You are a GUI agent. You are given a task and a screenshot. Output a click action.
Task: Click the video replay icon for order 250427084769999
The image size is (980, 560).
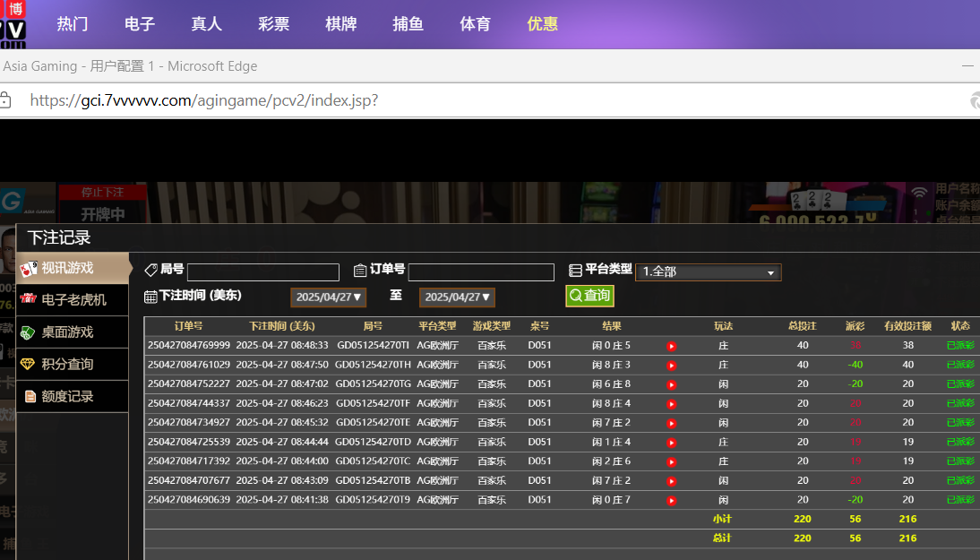(671, 346)
